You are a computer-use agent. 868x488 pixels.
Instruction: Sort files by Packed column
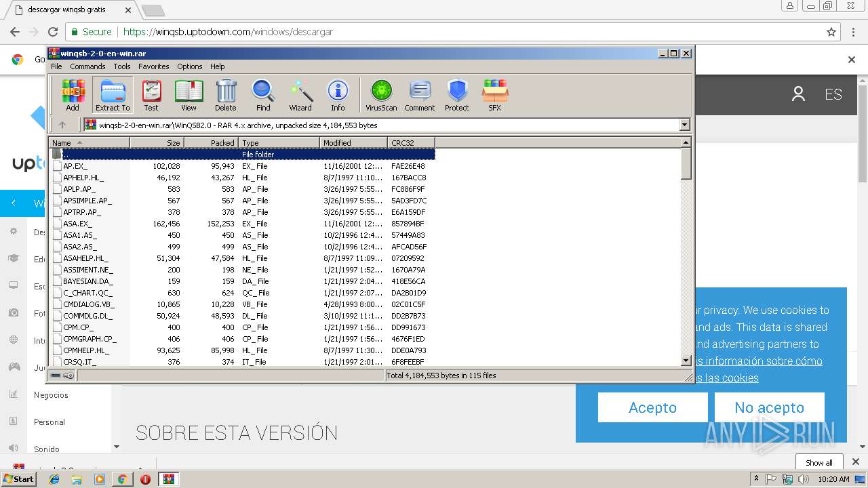tap(211, 142)
